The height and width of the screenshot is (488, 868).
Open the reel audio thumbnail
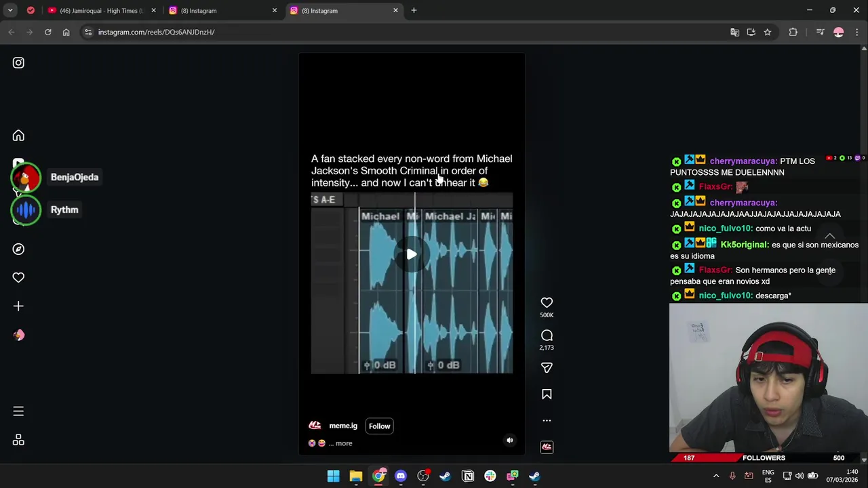(547, 447)
